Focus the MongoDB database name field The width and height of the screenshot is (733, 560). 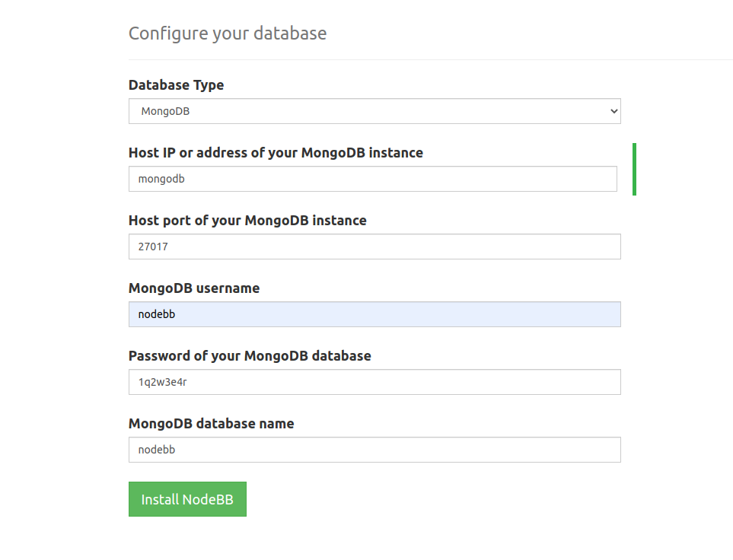point(374,450)
